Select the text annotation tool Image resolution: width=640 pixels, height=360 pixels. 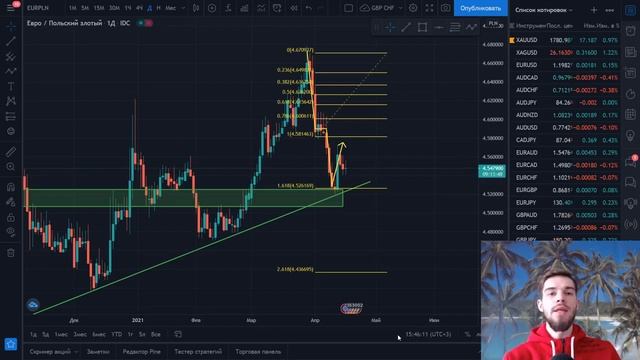[11, 86]
